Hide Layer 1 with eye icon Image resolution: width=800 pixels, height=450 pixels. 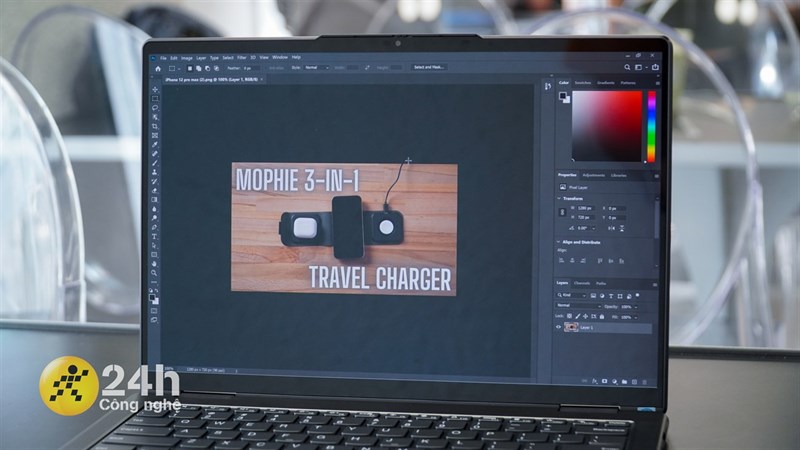coord(558,327)
